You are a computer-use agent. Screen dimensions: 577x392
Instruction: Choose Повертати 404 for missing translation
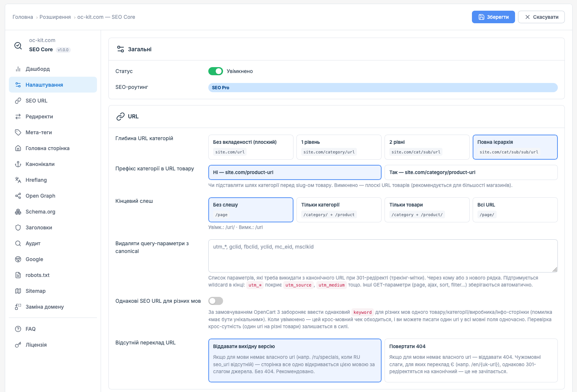[471, 360]
